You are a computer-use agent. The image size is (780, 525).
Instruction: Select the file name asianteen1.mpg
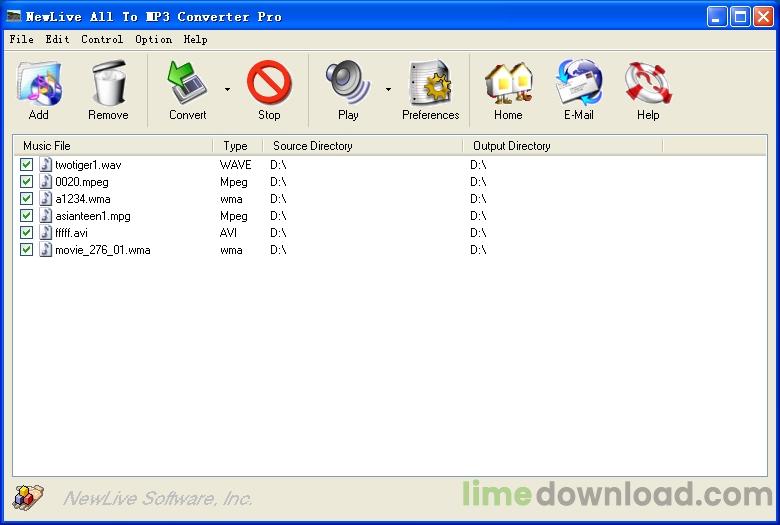click(93, 216)
